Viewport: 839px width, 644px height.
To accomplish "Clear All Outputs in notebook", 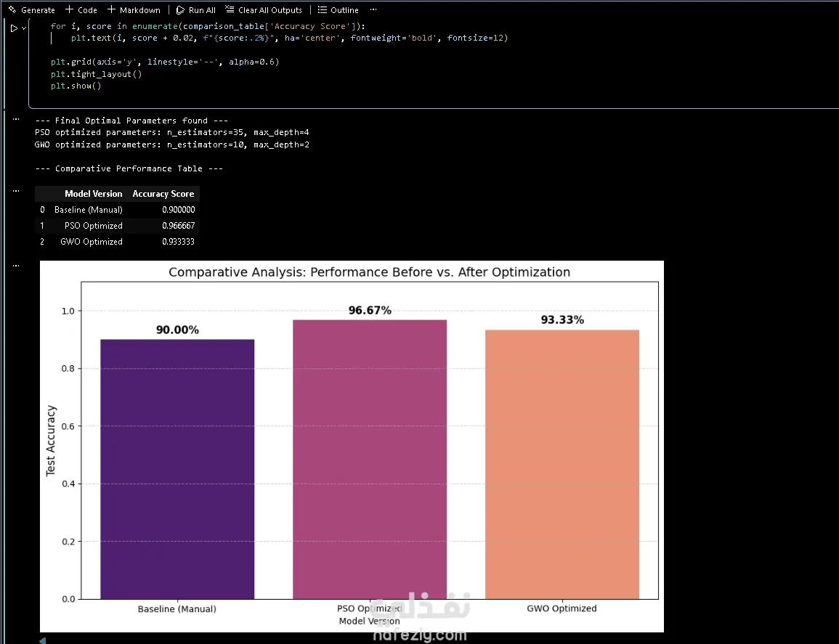I will click(x=263, y=9).
